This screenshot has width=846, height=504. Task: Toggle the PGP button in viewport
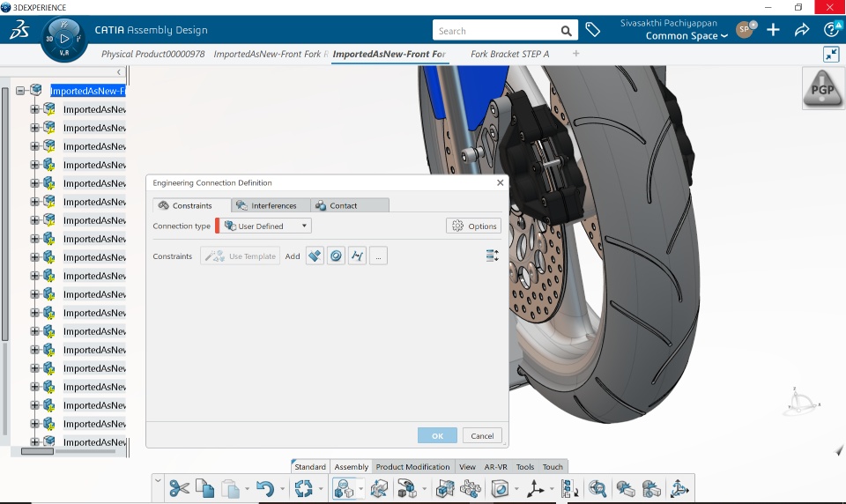pyautogui.click(x=823, y=88)
